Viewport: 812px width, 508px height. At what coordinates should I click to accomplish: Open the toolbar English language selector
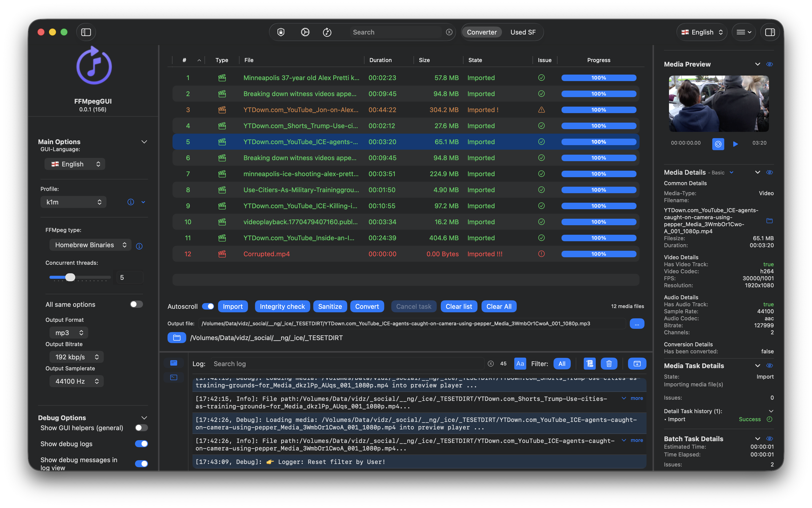[x=701, y=32]
